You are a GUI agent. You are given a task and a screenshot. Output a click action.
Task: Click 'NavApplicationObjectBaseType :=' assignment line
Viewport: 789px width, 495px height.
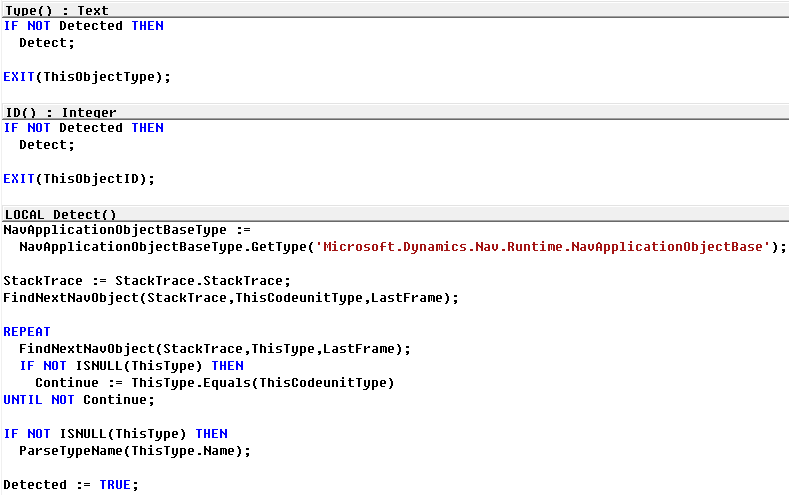point(127,230)
